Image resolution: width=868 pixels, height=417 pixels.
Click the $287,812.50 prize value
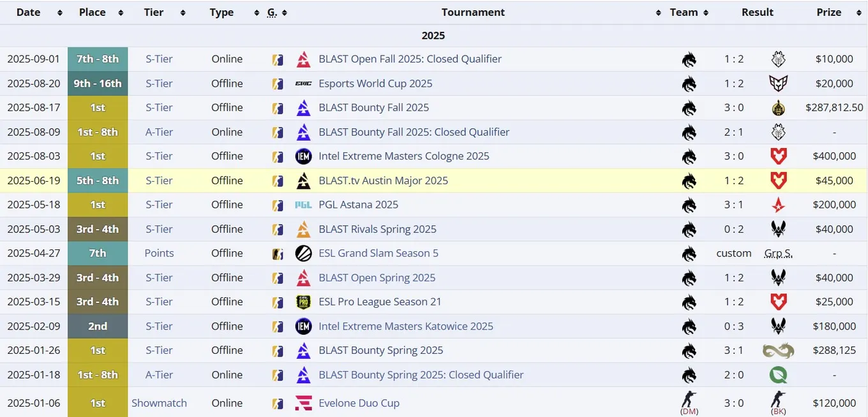(834, 108)
